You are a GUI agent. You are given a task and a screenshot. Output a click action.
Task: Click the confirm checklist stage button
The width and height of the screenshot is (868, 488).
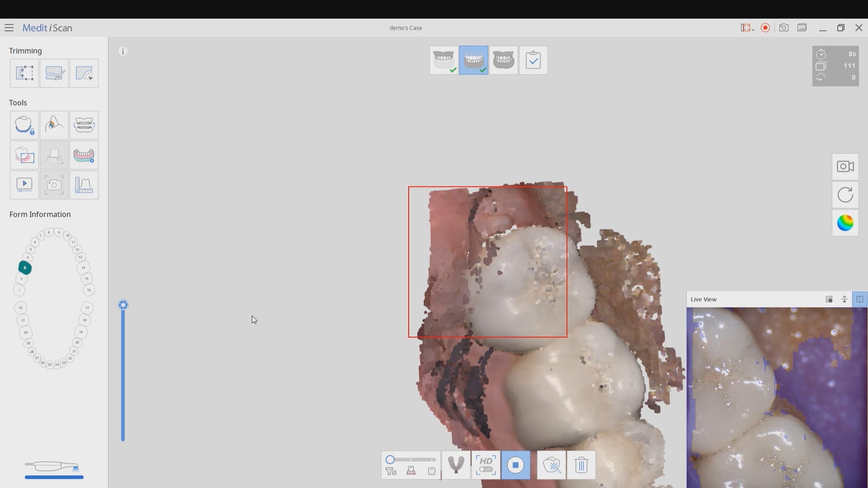coord(533,60)
